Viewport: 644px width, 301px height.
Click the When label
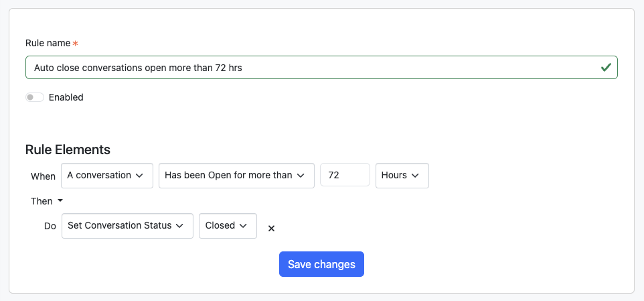click(43, 176)
